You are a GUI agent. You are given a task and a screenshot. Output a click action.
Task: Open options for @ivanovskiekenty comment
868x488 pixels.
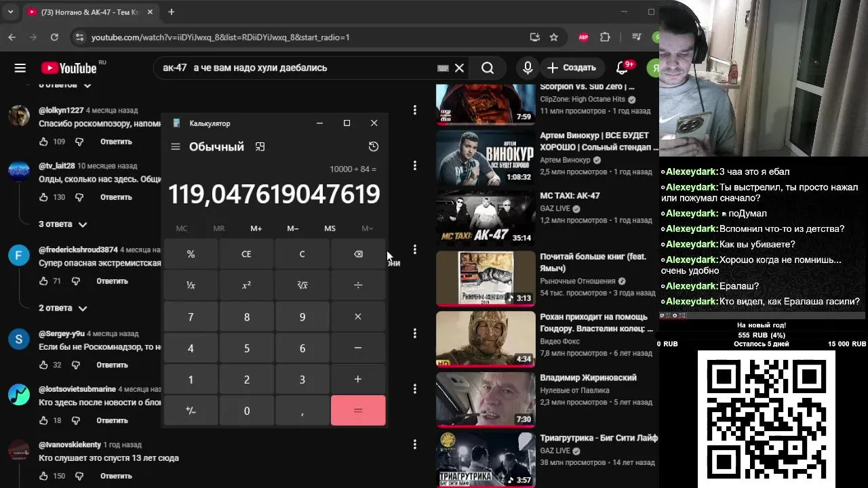[414, 445]
